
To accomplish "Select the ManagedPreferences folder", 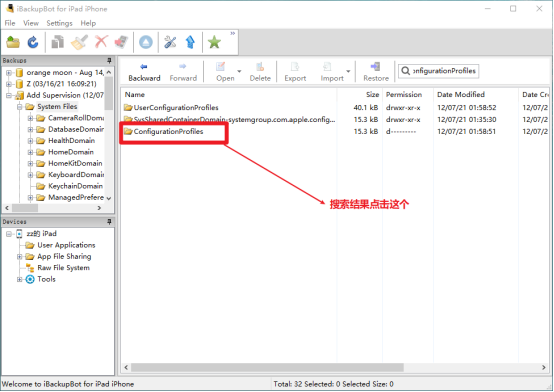I will pyautogui.click(x=76, y=197).
